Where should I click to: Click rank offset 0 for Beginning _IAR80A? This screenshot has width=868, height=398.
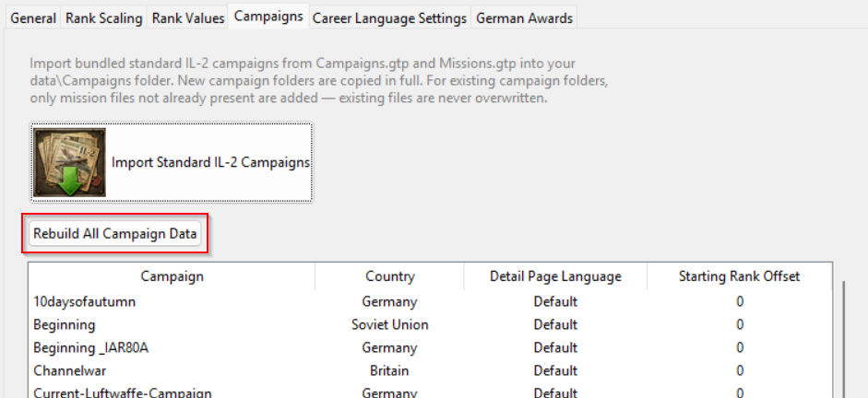740,347
